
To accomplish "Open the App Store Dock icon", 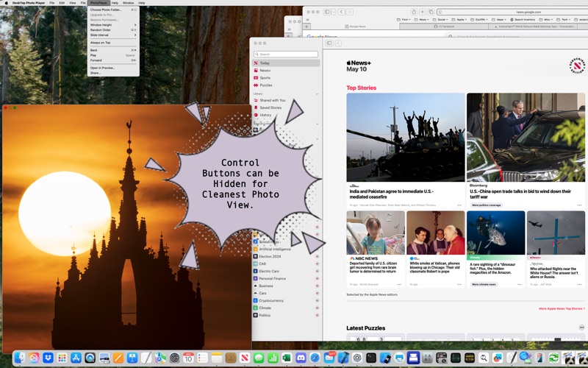I will pos(76,358).
